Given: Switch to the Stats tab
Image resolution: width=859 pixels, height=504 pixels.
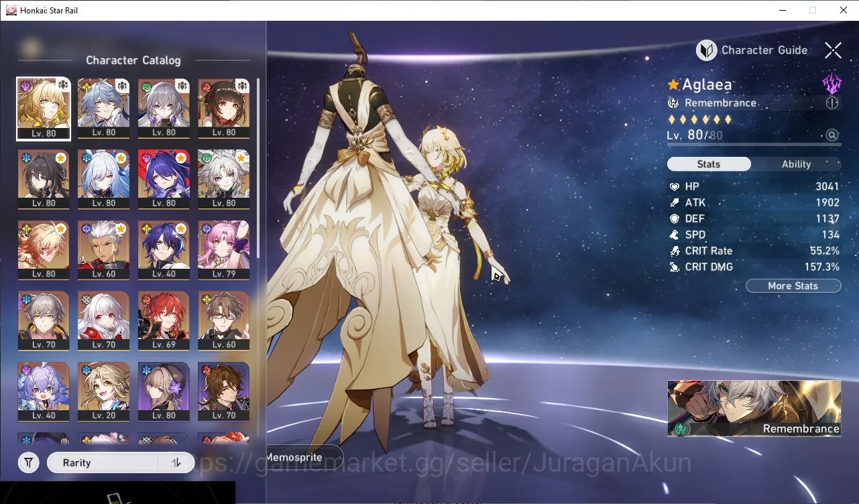Looking at the screenshot, I should [x=709, y=164].
